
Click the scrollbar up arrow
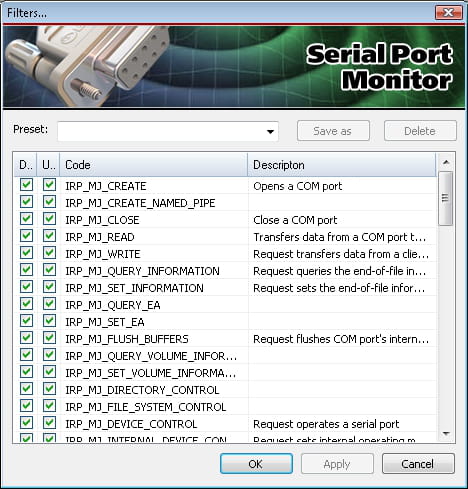tap(446, 162)
